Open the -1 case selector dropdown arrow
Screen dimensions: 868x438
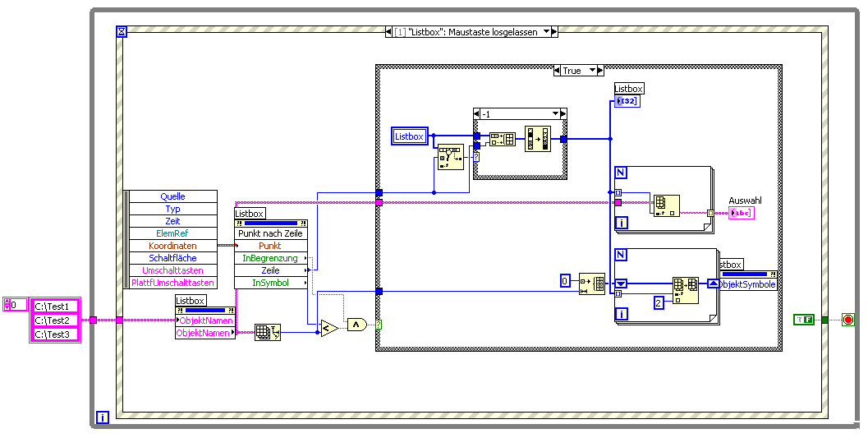(556, 113)
